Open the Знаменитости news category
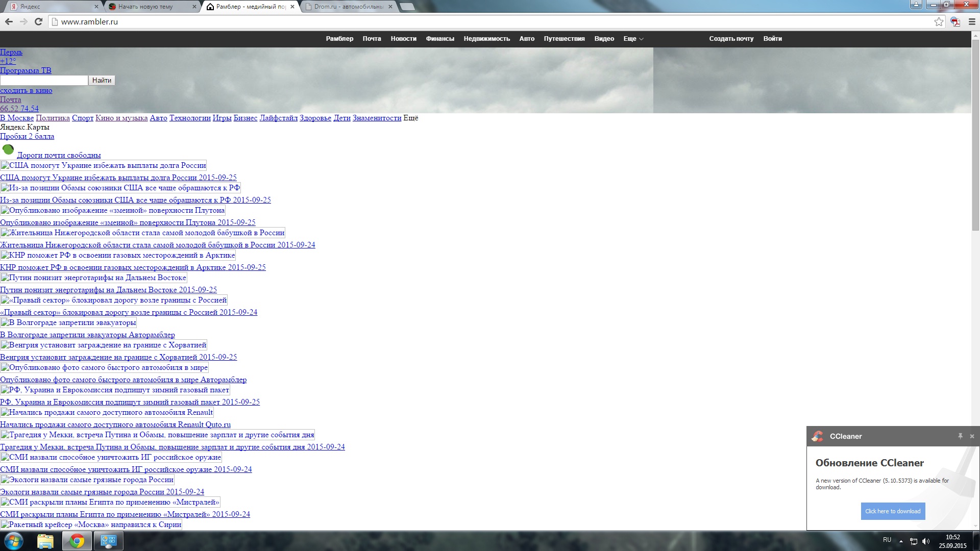Image resolution: width=980 pixels, height=551 pixels. [x=377, y=118]
